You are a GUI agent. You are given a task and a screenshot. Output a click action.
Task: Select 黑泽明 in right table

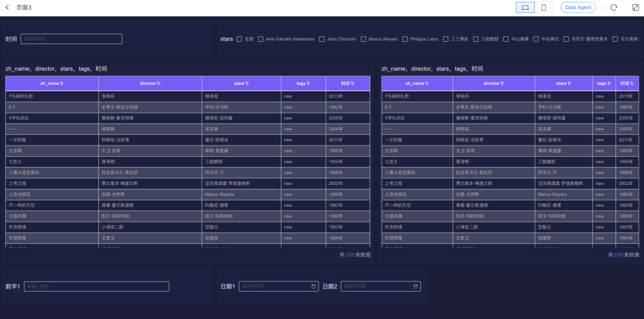coord(463,162)
